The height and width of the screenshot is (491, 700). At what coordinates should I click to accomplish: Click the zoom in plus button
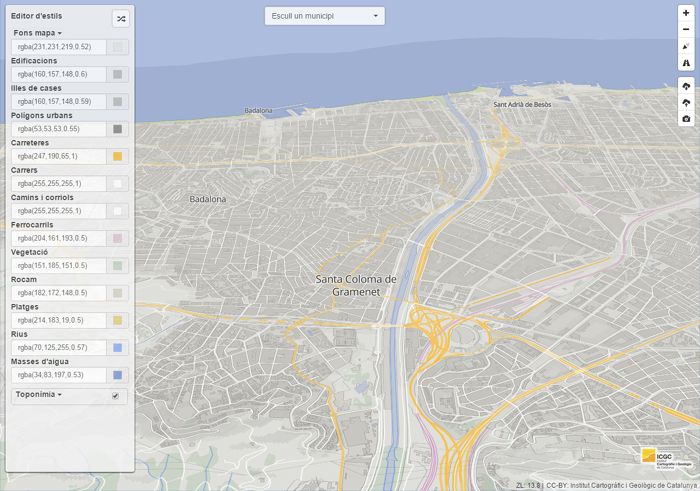686,13
